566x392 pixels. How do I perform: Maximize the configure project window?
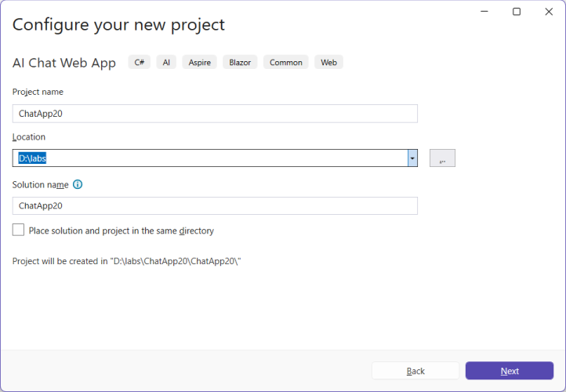point(516,12)
